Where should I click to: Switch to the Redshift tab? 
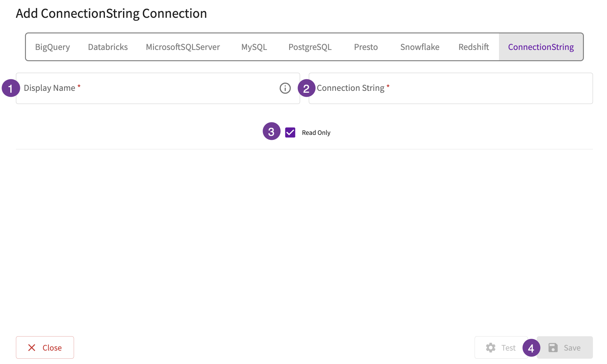tap(474, 47)
